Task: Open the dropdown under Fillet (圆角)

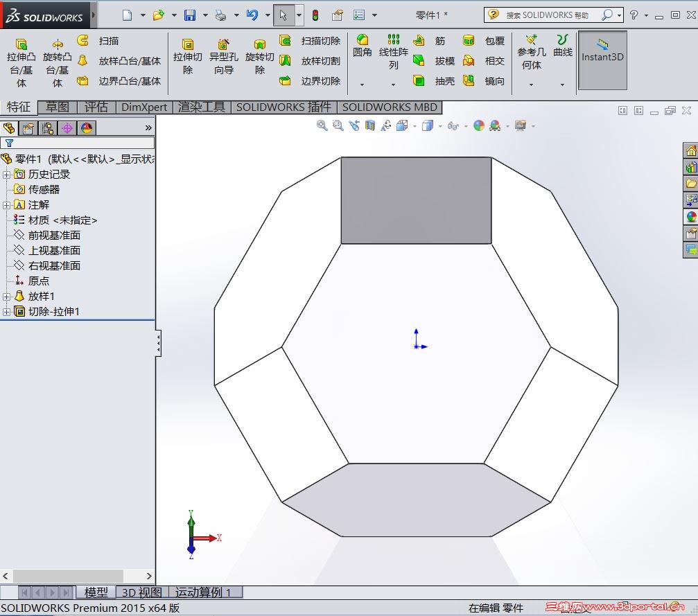Action: pos(362,84)
